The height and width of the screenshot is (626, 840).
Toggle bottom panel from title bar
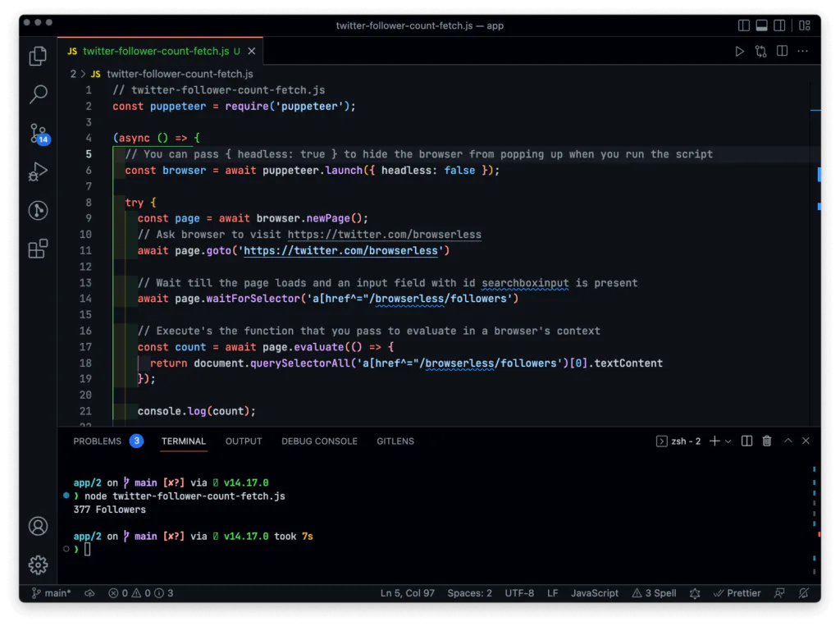[x=762, y=25]
